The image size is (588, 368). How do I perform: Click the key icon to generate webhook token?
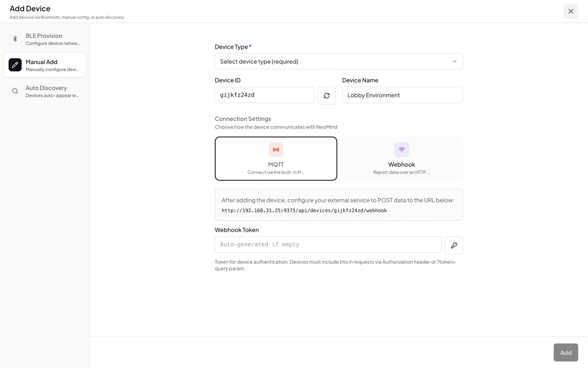pos(454,245)
